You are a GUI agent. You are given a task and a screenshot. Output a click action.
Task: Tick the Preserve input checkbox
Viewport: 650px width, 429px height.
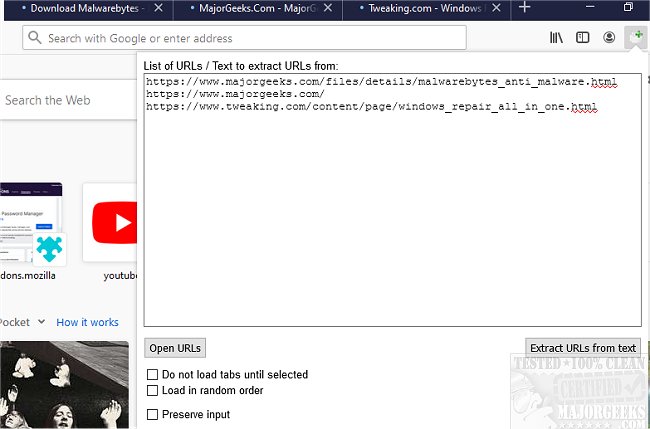pos(153,414)
